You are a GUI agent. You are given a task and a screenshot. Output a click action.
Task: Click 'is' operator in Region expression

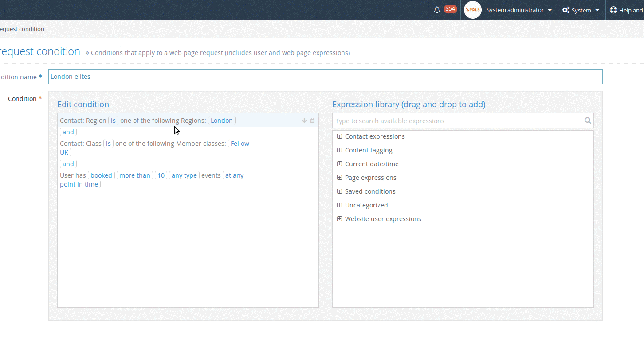(113, 121)
